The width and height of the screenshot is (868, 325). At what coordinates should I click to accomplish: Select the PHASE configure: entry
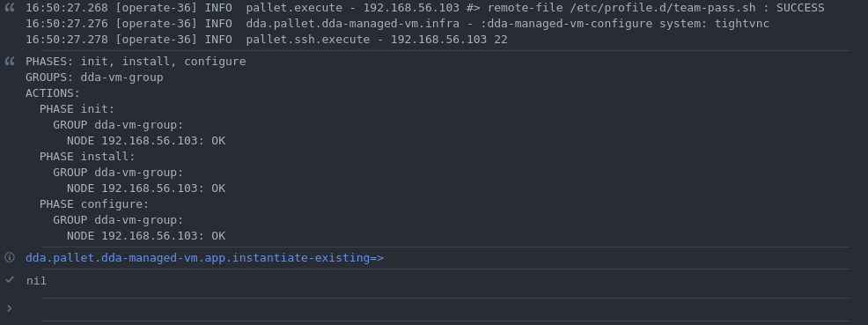(94, 204)
